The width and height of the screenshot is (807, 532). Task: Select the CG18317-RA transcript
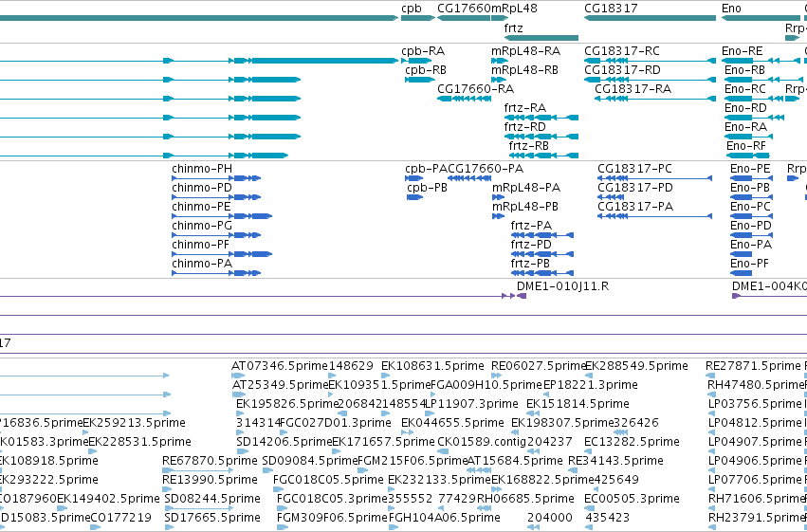[655, 99]
